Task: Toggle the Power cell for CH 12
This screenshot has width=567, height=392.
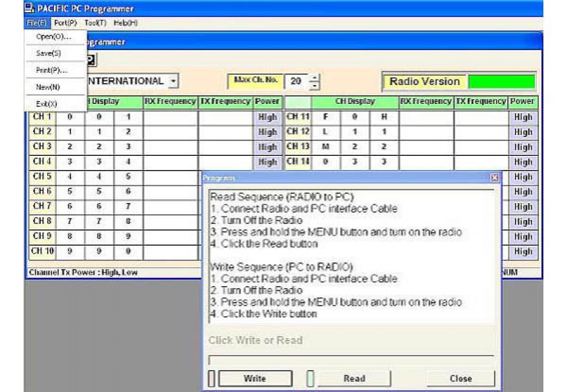Action: click(x=523, y=132)
